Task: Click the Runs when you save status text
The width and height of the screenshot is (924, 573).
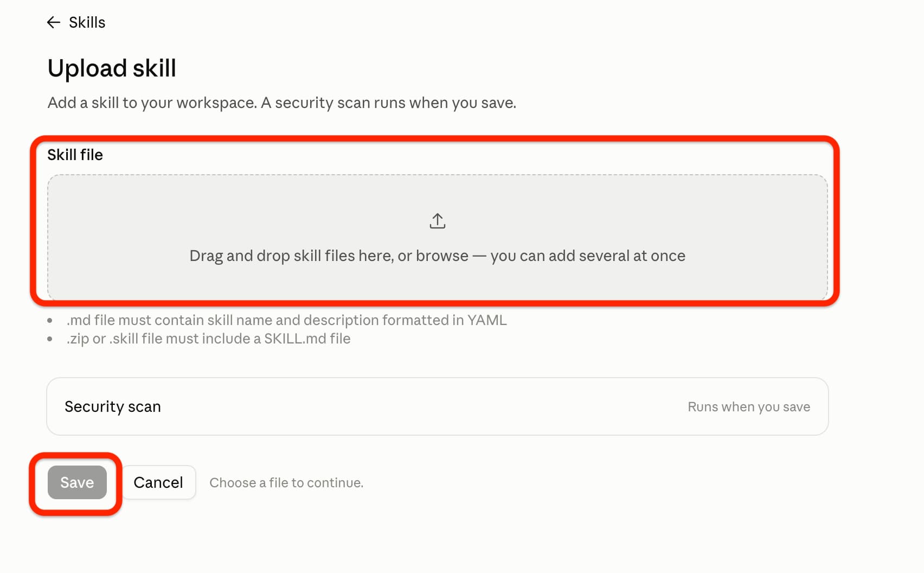Action: pos(749,407)
